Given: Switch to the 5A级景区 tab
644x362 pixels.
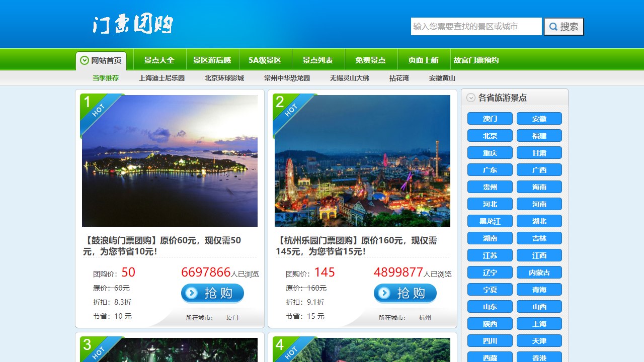Looking at the screenshot, I should (265, 60).
